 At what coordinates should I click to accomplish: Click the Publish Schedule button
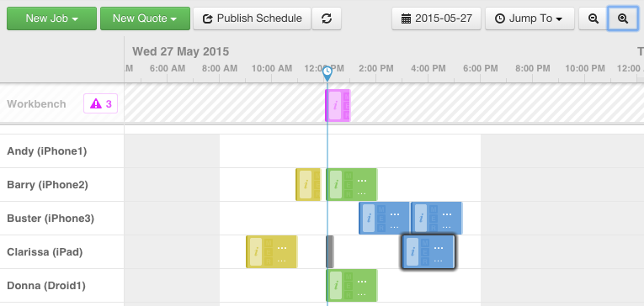click(x=253, y=18)
